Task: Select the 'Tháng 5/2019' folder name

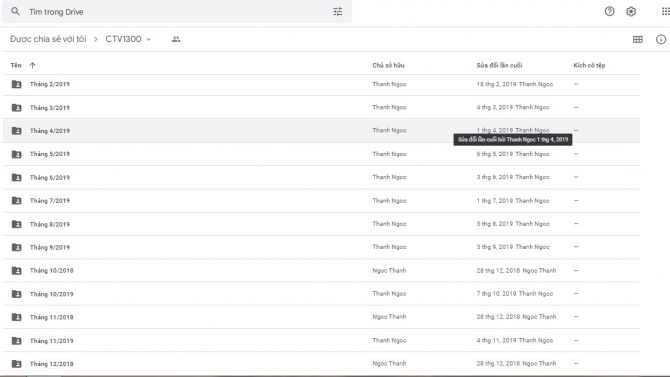Action: [50, 154]
